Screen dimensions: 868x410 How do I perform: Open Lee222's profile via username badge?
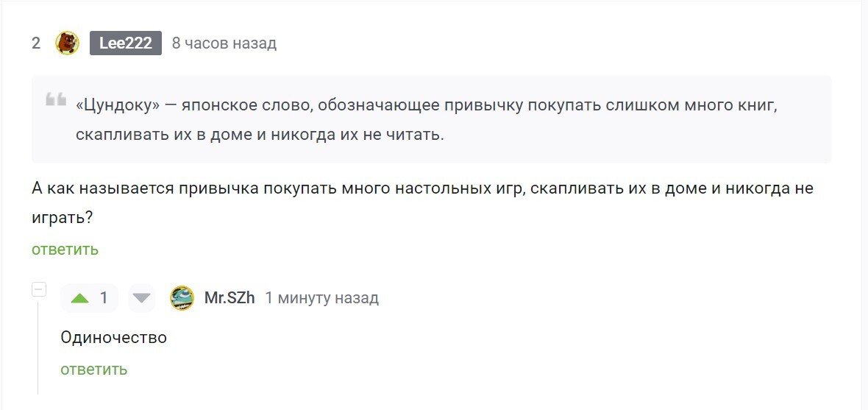126,43
